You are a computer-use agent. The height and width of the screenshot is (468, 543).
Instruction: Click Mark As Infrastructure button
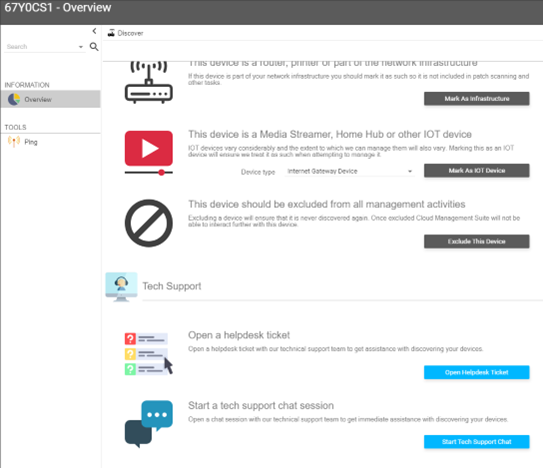tap(477, 99)
